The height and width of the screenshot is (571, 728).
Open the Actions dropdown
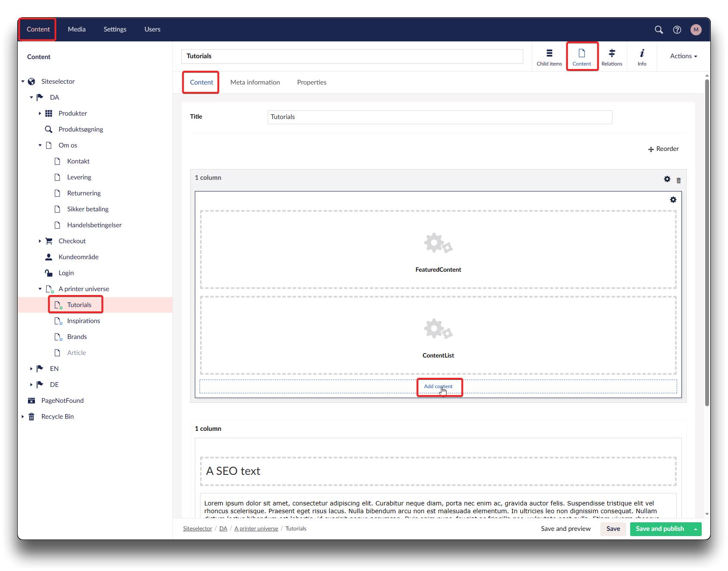pyautogui.click(x=683, y=56)
